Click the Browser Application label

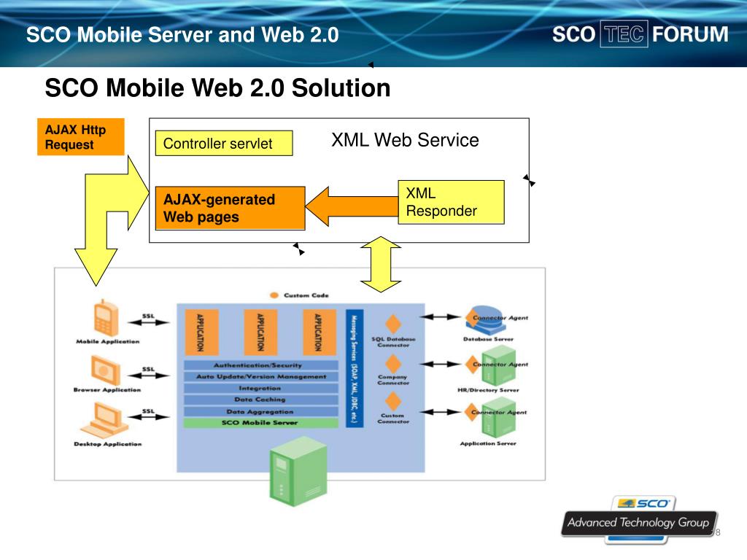[107, 390]
